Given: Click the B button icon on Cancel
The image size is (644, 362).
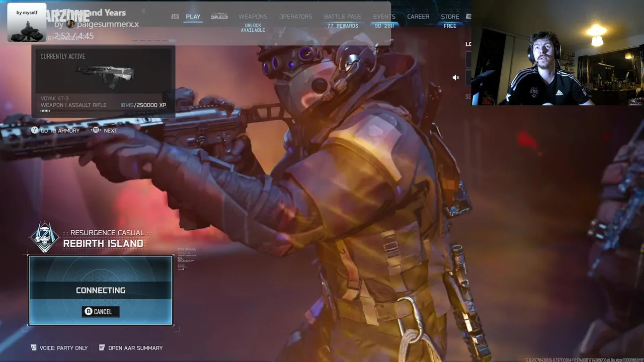Looking at the screenshot, I should point(89,312).
